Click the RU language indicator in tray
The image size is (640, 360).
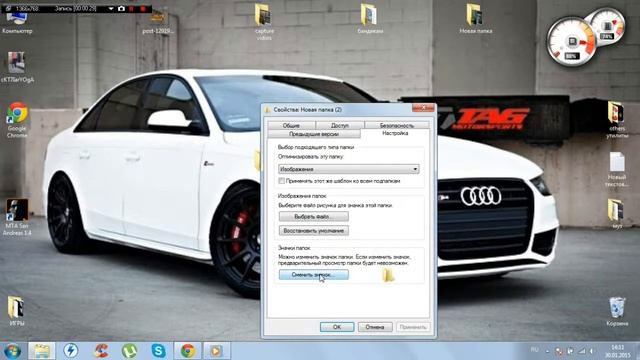pos(534,350)
